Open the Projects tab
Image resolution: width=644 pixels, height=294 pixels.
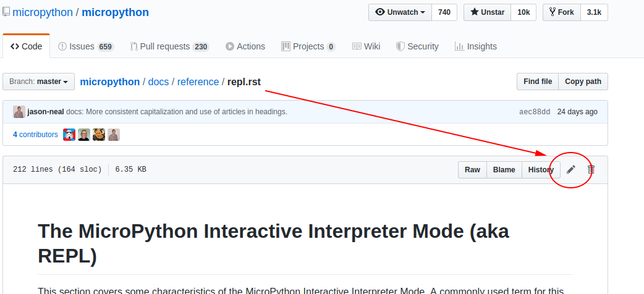(x=308, y=46)
